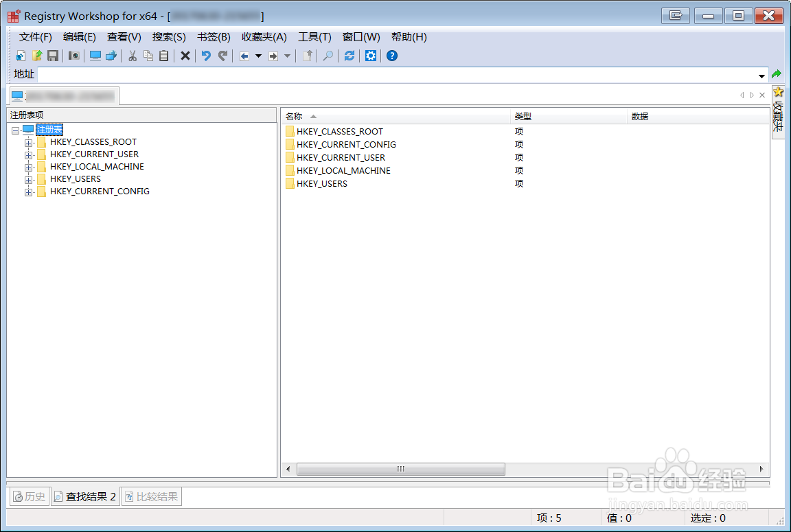Open the forward history dropdown arrow

[287, 56]
